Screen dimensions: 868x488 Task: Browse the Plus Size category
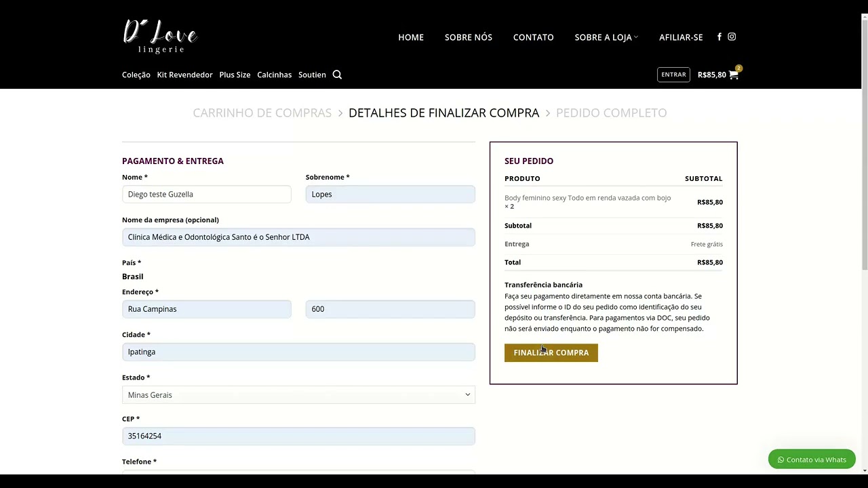pyautogui.click(x=235, y=75)
